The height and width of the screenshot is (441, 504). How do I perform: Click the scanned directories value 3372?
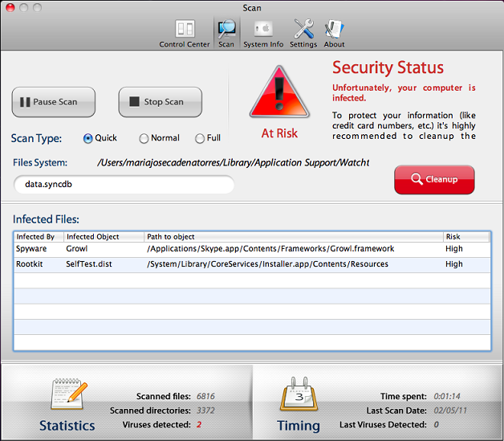(205, 410)
